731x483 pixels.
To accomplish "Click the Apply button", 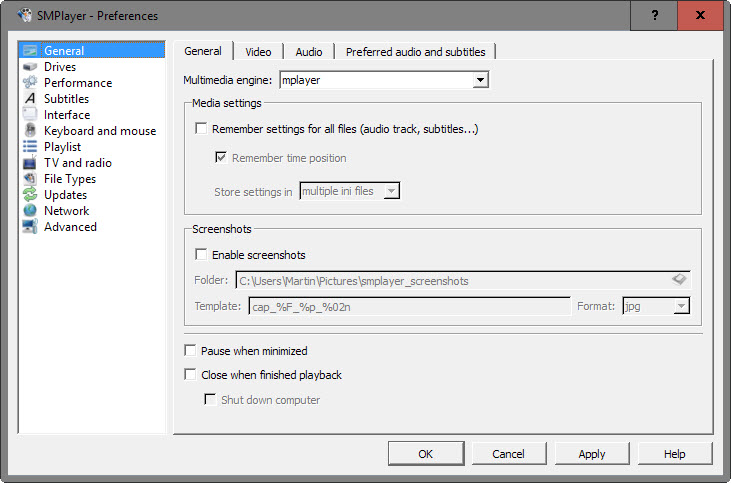I will [592, 454].
